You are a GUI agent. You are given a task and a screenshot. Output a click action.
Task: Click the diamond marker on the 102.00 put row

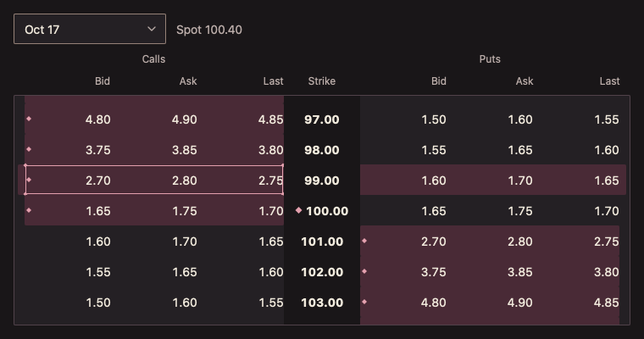point(364,271)
